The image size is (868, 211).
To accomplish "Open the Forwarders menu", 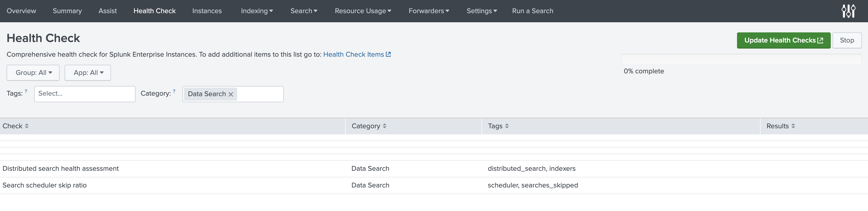I will coord(429,11).
